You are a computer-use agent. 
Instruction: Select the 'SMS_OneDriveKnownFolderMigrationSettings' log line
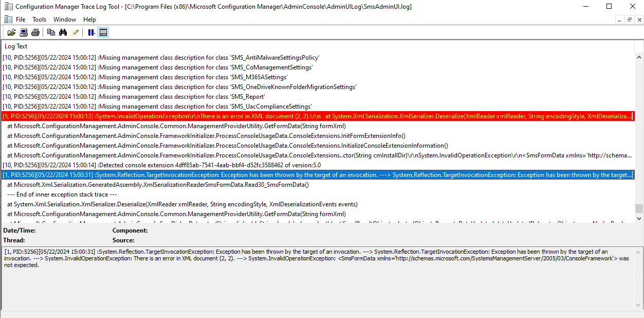318,87
